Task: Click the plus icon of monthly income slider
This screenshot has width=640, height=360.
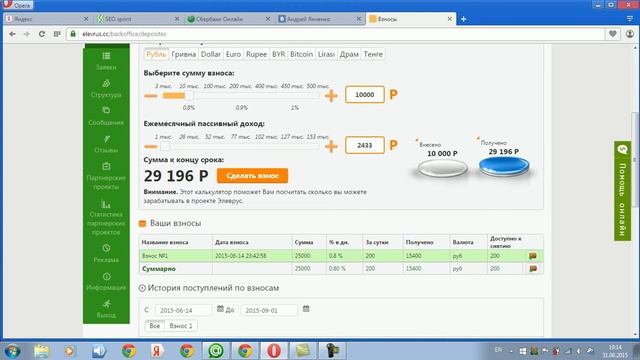Action: click(331, 146)
